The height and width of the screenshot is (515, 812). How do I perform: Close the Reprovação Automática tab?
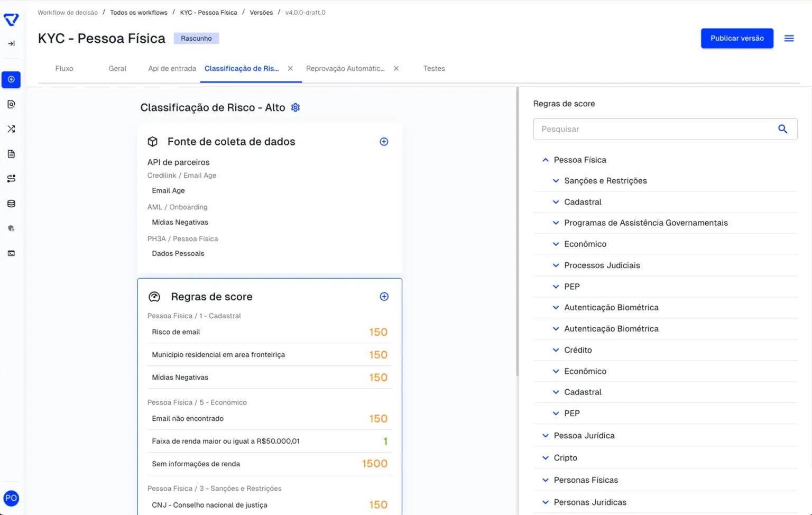396,69
